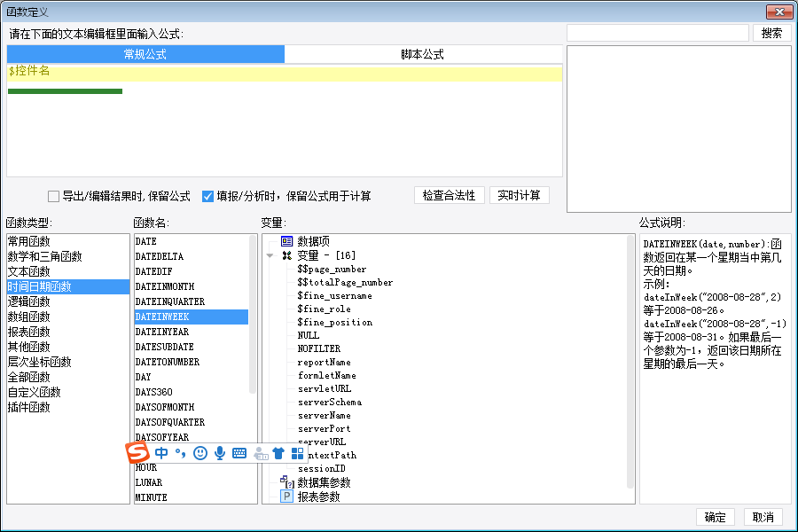Click the Sogou input method logo
Viewport: 798px width, 532px height.
click(137, 452)
